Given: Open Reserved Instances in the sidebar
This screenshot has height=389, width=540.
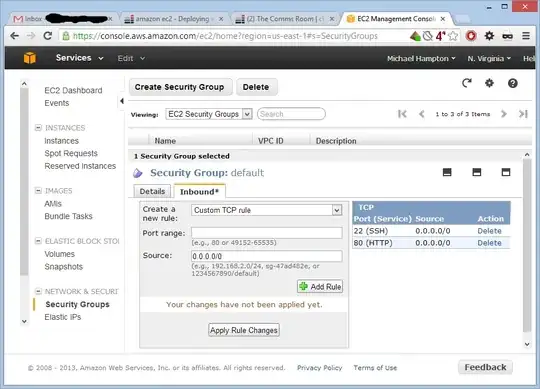Looking at the screenshot, I should coord(80,166).
